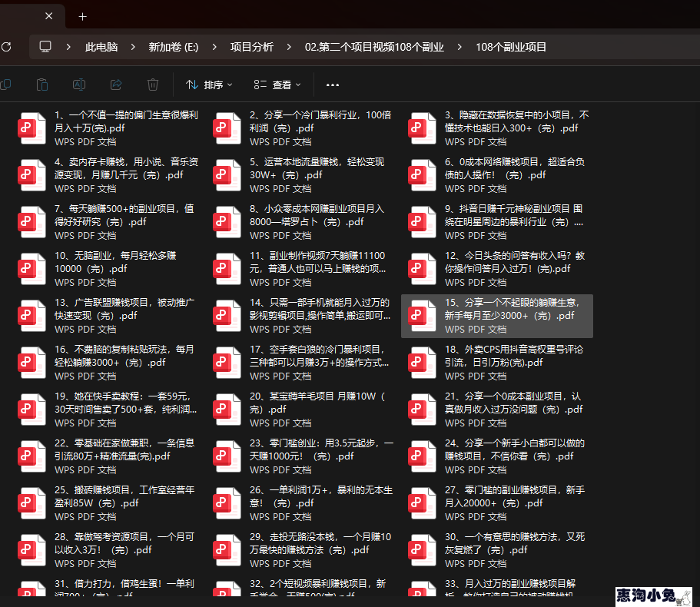The height and width of the screenshot is (607, 700).
Task: Go to 02.第二个项目视频108个副业 in the breadcrumb
Action: tap(374, 47)
